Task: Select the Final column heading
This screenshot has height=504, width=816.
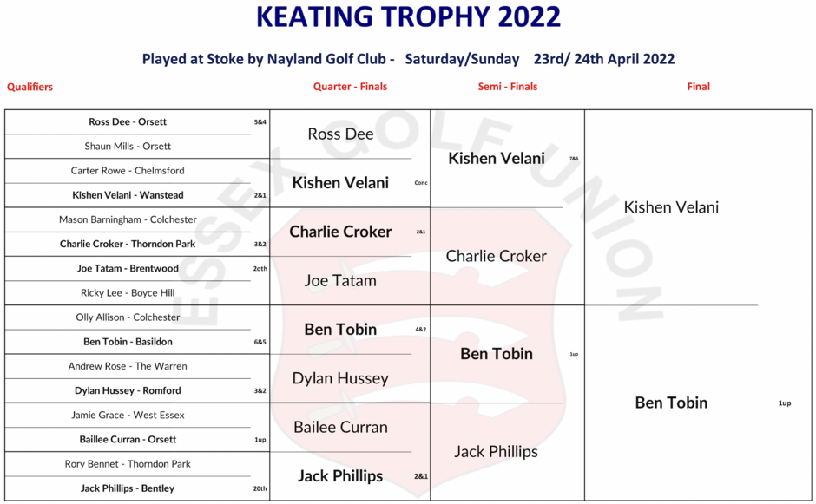Action: click(x=698, y=87)
